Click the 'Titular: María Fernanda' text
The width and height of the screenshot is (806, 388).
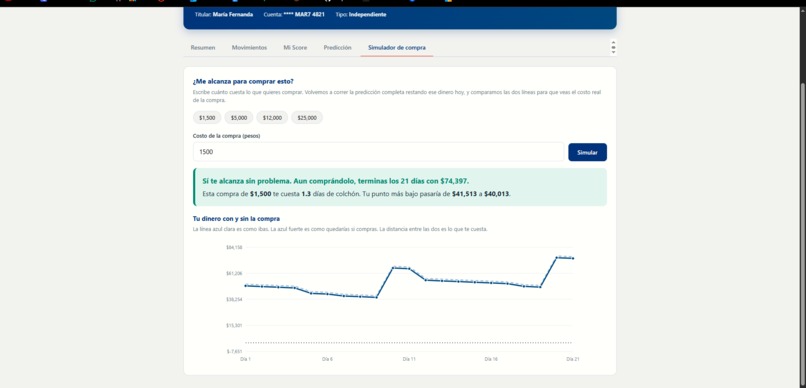coord(224,14)
